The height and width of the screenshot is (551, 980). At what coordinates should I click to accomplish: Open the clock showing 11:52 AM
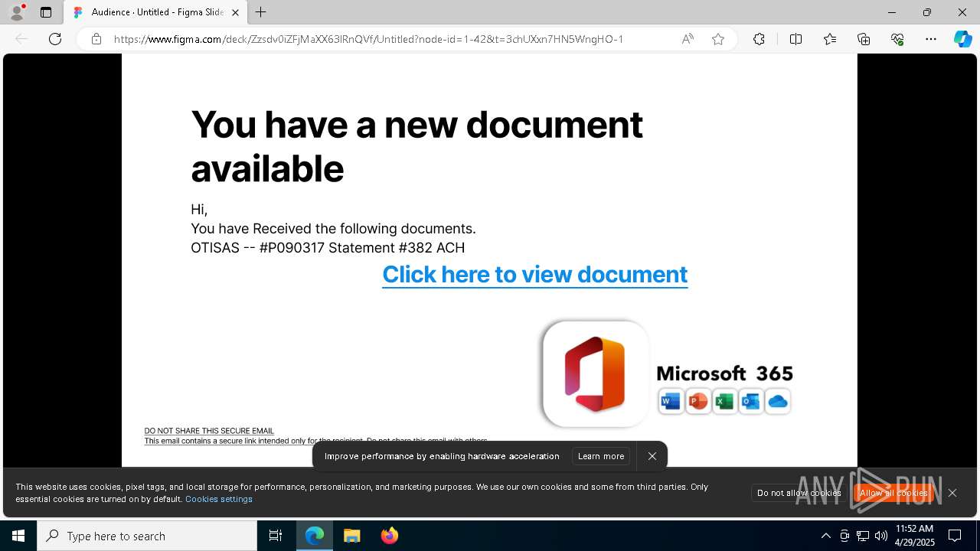[x=915, y=536]
